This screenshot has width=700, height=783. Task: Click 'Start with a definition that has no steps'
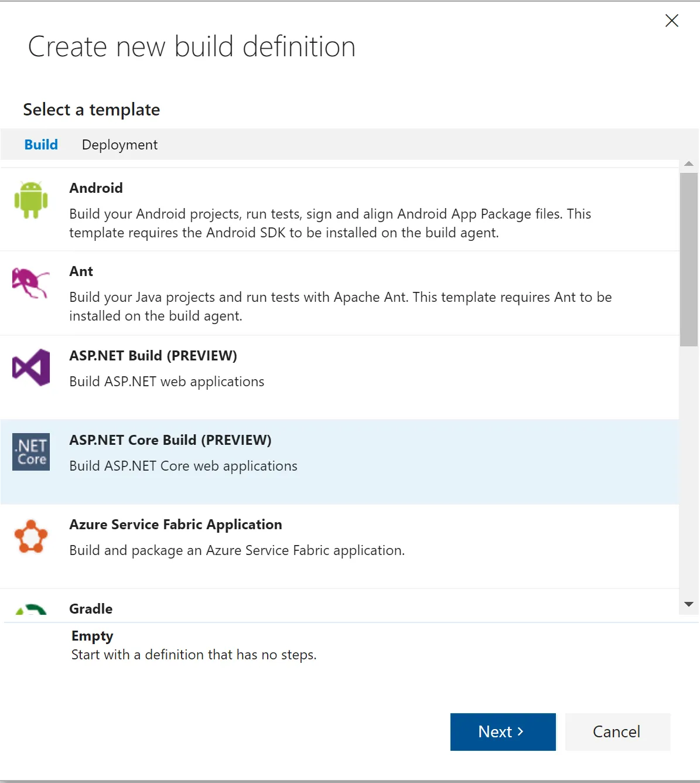point(194,655)
